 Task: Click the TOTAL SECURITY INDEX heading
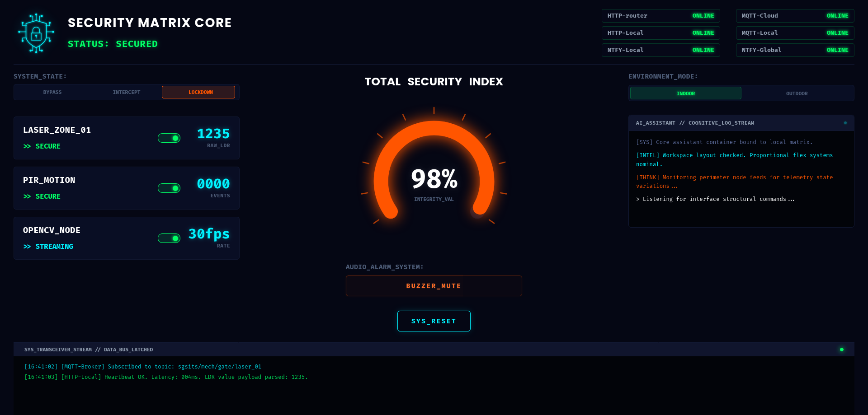(x=434, y=82)
